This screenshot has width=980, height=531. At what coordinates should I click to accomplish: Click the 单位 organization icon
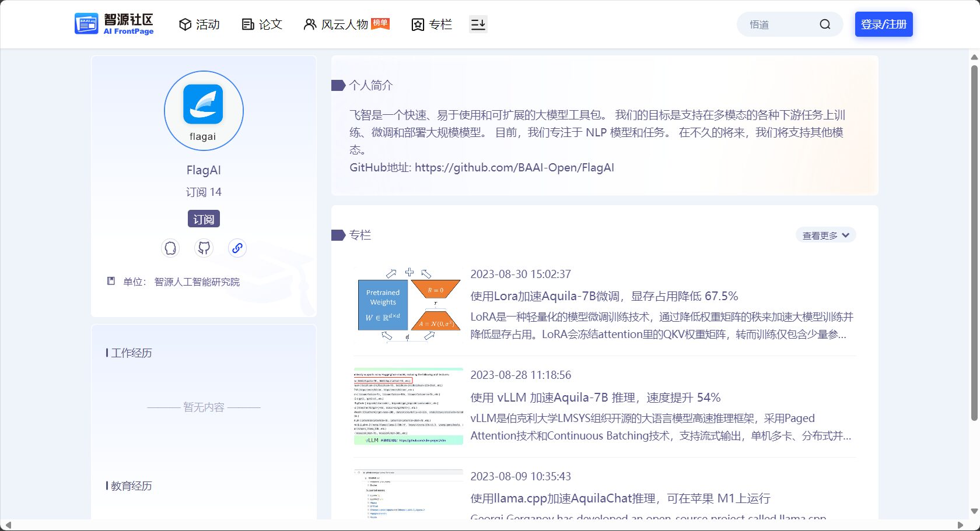point(111,282)
